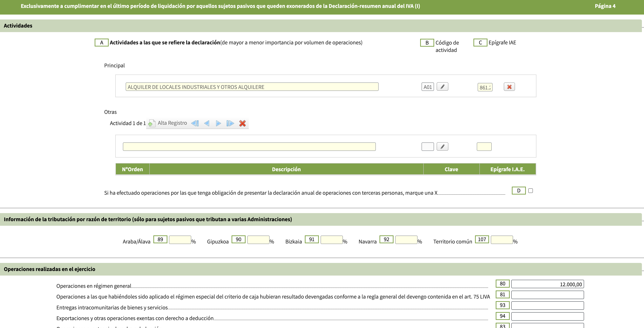Go to first activity record
The height and width of the screenshot is (328, 644).
[195, 123]
